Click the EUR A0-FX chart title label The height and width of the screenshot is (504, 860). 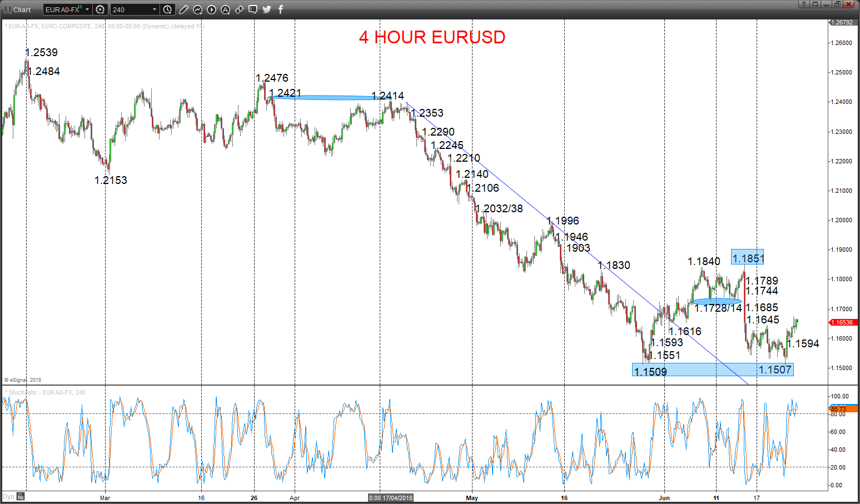[x=104, y=26]
